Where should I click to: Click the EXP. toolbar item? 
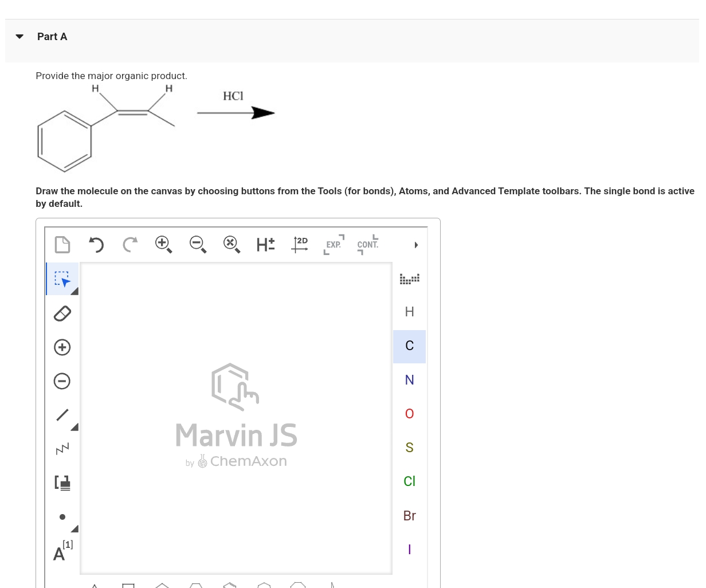pos(334,245)
